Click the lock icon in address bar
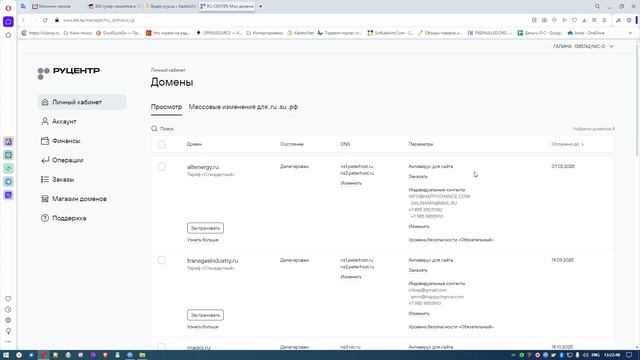This screenshot has width=640, height=360. click(57, 20)
